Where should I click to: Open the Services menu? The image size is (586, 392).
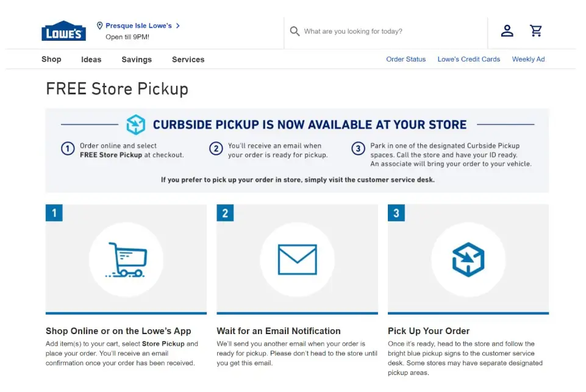tap(188, 59)
